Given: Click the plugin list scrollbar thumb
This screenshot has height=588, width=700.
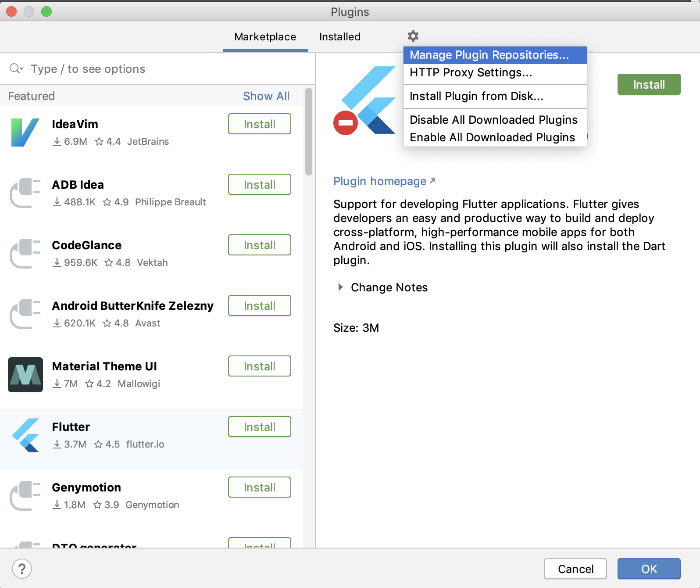Looking at the screenshot, I should (x=309, y=132).
